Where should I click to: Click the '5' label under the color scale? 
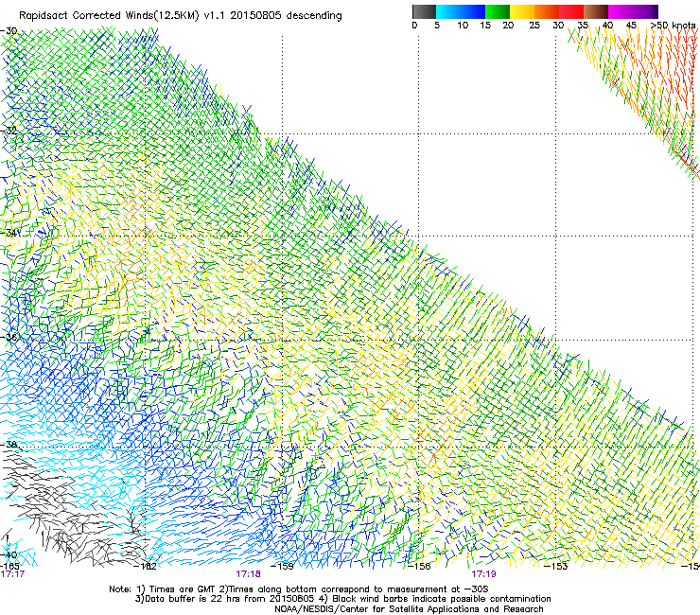tap(437, 26)
